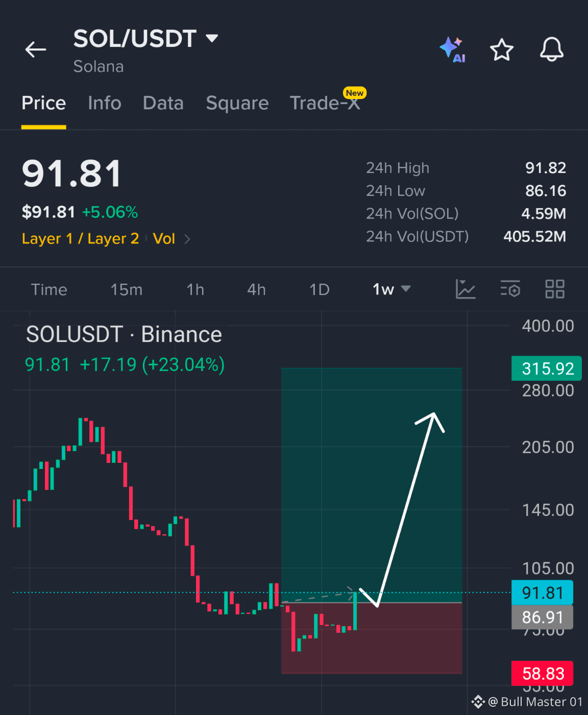Open price alerts bell icon
The image size is (588, 715).
point(552,50)
